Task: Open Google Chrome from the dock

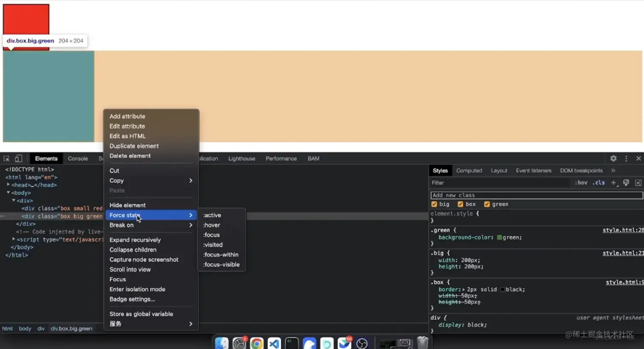Action: [x=257, y=343]
